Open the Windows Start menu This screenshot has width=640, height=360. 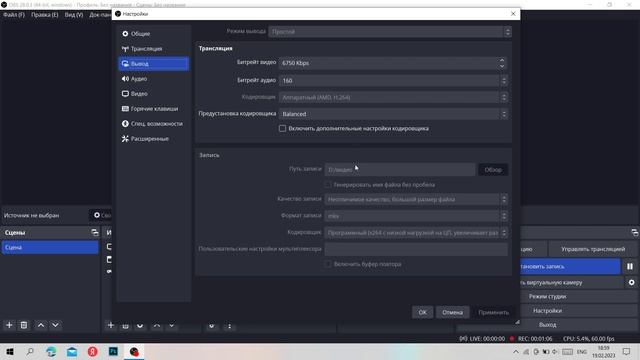[10, 351]
